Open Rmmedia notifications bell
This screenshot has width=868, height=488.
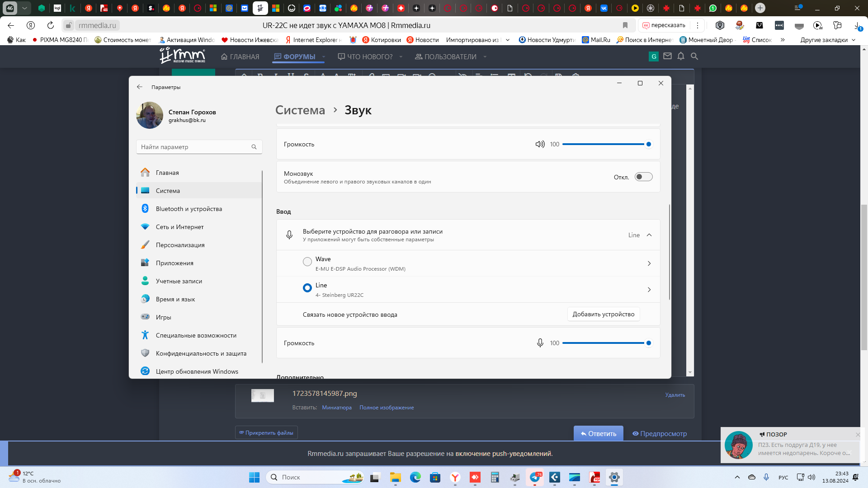(681, 56)
